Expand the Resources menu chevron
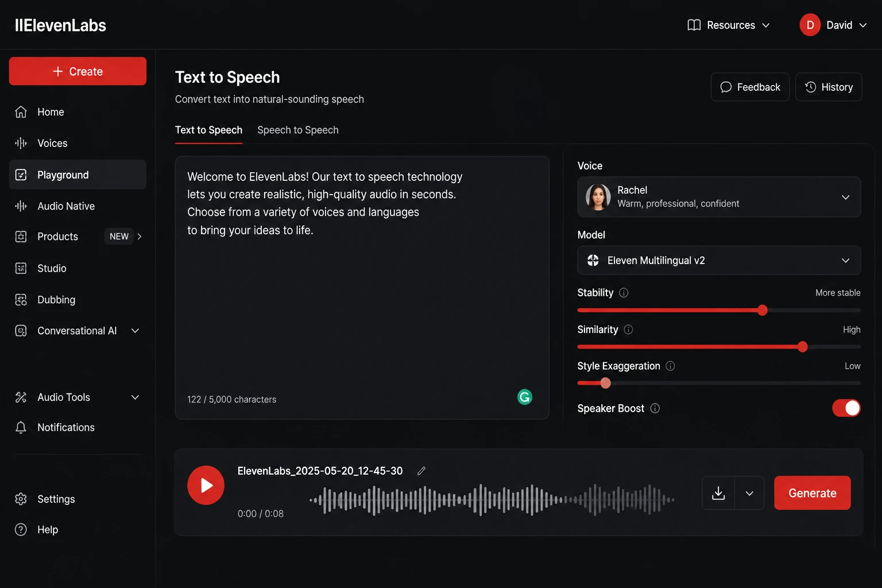The height and width of the screenshot is (588, 882). point(766,25)
